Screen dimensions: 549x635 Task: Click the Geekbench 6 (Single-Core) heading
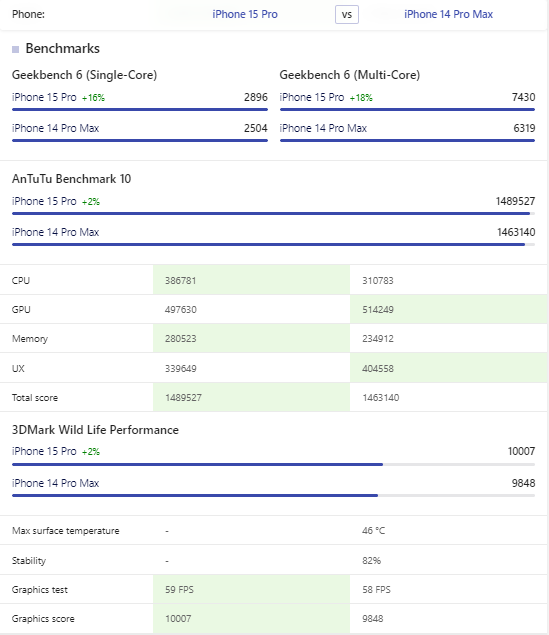pos(84,75)
